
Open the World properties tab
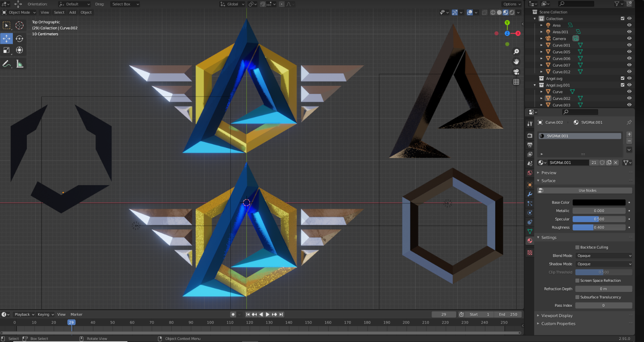[530, 173]
